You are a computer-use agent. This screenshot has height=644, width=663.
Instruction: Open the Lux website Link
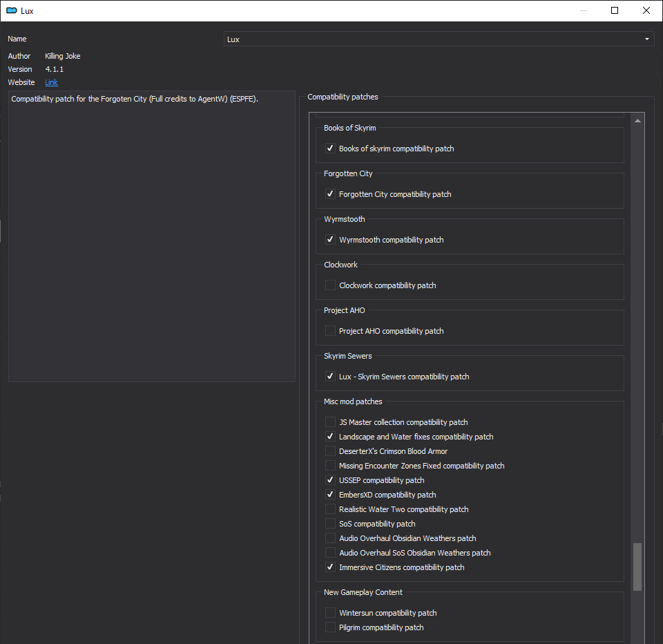pyautogui.click(x=51, y=82)
